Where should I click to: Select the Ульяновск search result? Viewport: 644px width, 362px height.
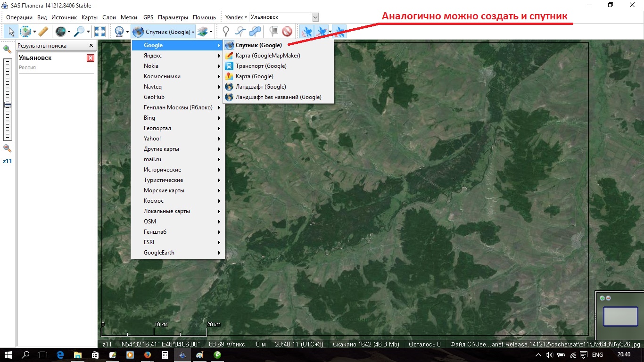point(35,58)
